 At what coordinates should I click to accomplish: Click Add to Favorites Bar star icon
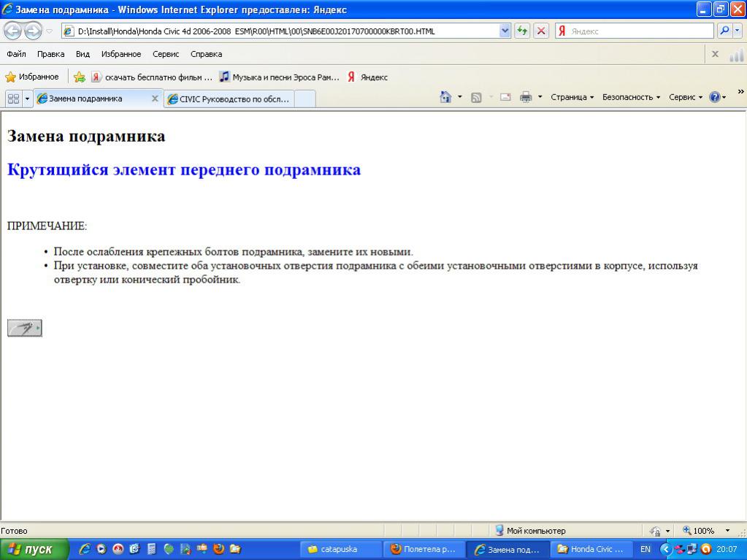(x=80, y=77)
